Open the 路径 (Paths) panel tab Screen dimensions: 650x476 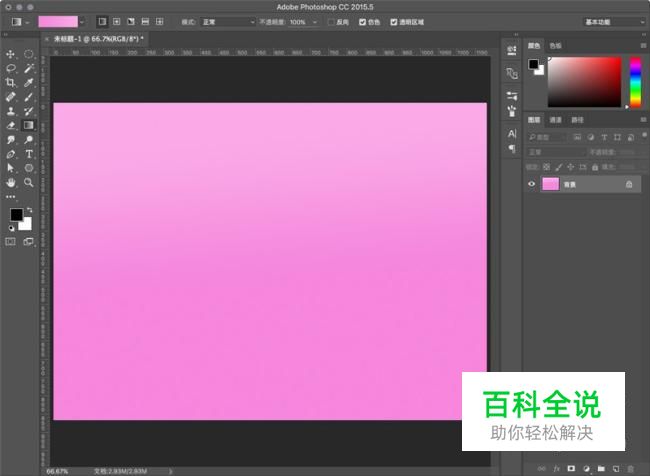pyautogui.click(x=577, y=119)
